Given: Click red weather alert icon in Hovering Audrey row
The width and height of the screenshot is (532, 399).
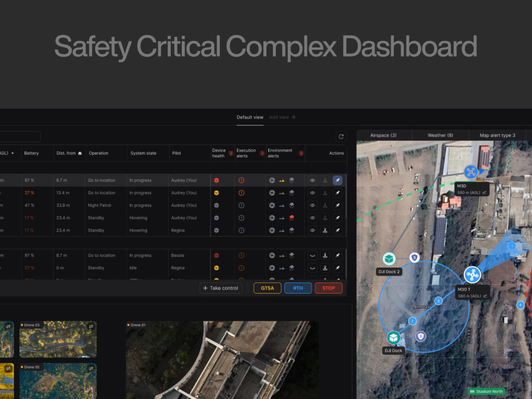Looking at the screenshot, I should point(292,218).
